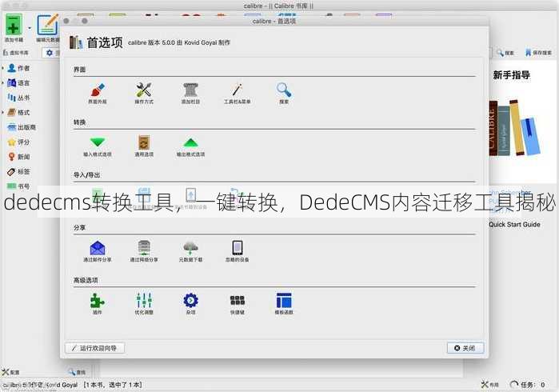Select 书号 in tag browser

pos(19,186)
